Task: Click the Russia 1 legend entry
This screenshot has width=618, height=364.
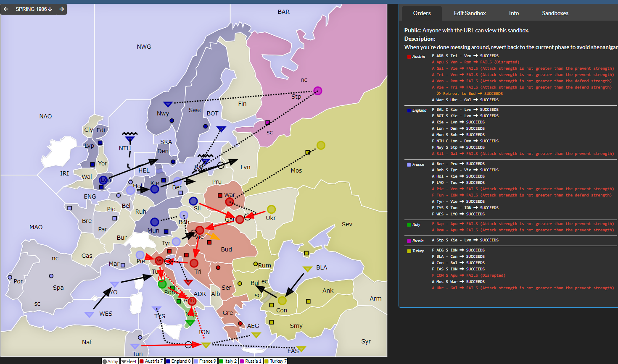Action: click(251, 361)
